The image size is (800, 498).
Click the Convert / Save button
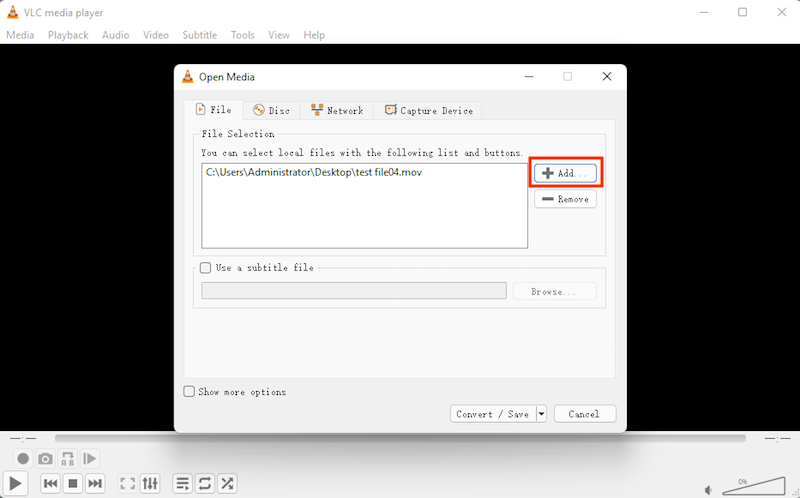[492, 414]
